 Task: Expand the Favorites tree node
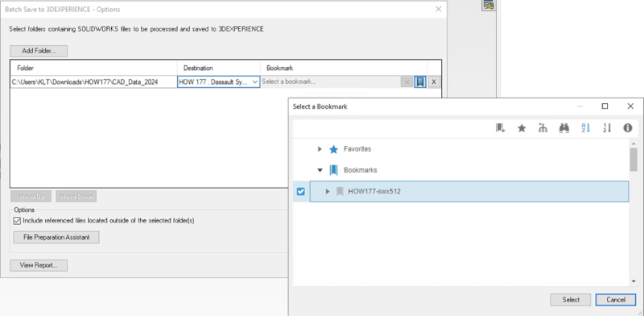[320, 149]
